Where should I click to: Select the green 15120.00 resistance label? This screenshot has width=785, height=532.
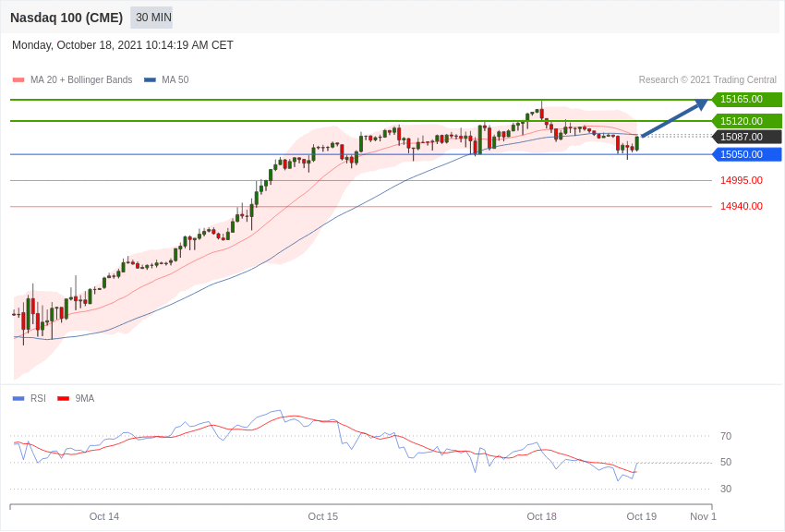[x=747, y=121]
